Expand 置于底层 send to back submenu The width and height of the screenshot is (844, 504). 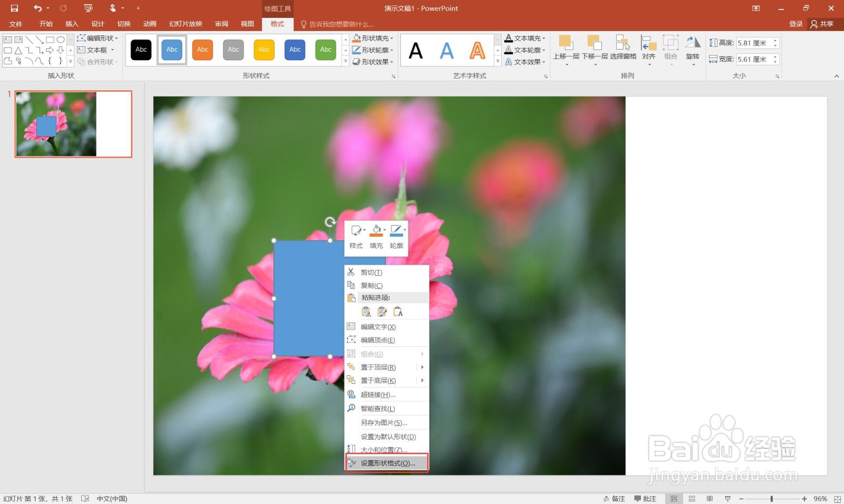point(387,380)
